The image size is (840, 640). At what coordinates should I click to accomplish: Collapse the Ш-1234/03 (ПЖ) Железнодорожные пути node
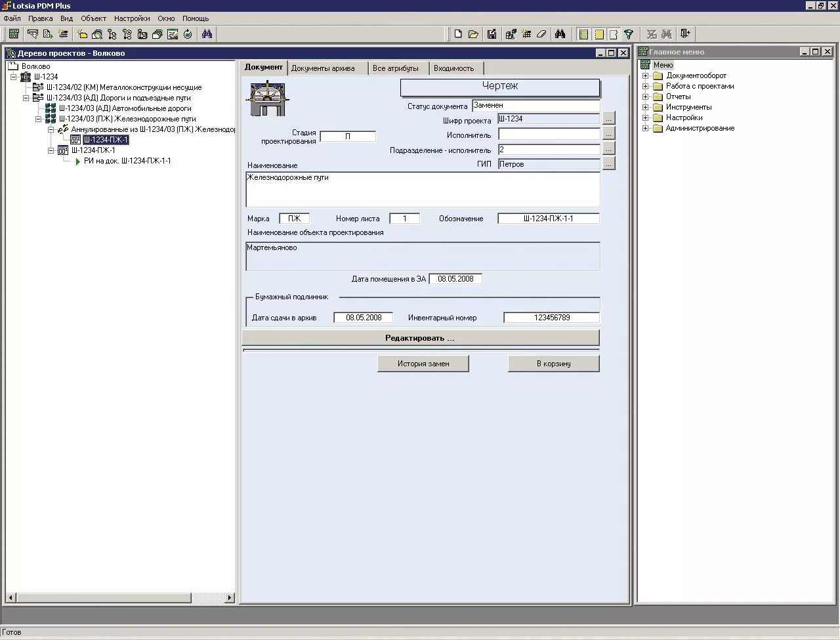pos(38,119)
